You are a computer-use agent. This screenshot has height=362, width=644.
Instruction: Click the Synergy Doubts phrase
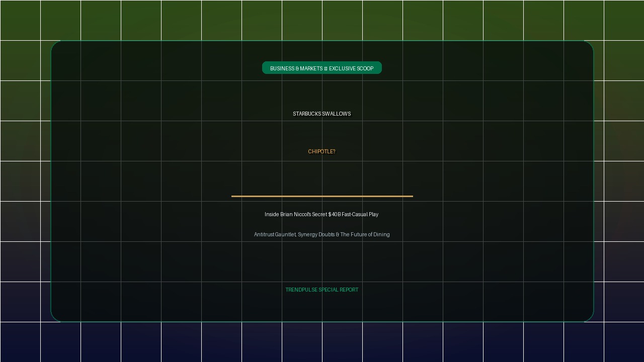click(x=316, y=234)
